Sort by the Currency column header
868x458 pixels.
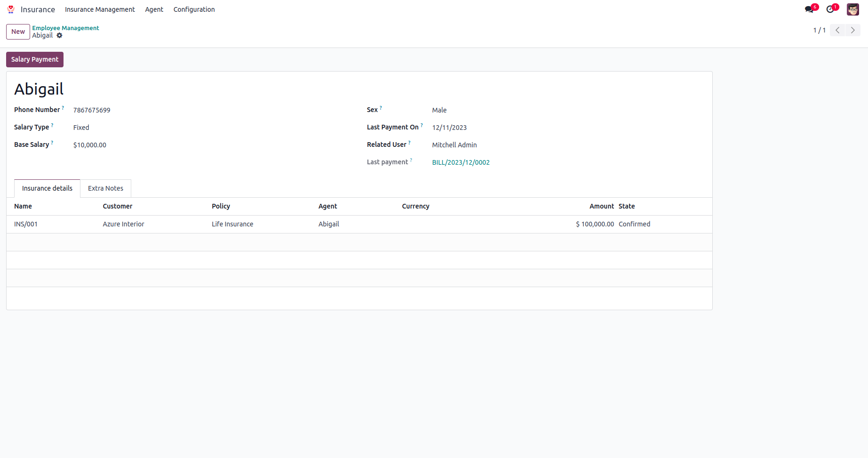[415, 206]
